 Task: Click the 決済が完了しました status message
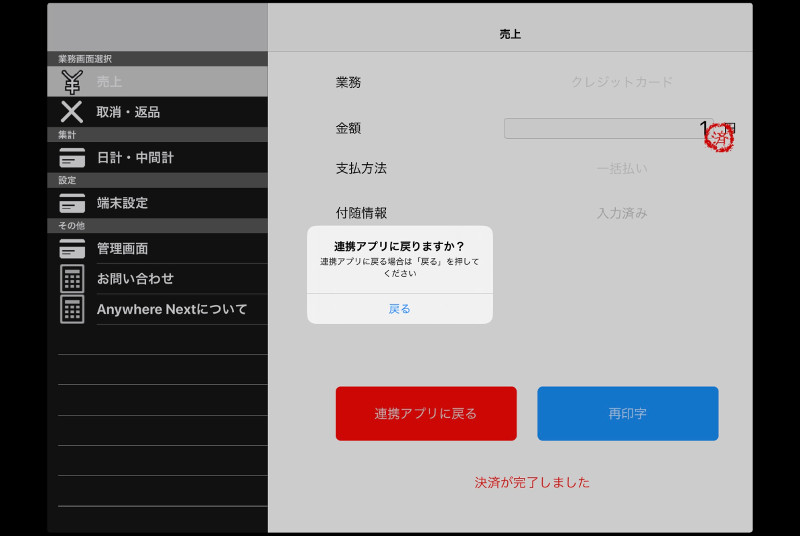click(532, 482)
